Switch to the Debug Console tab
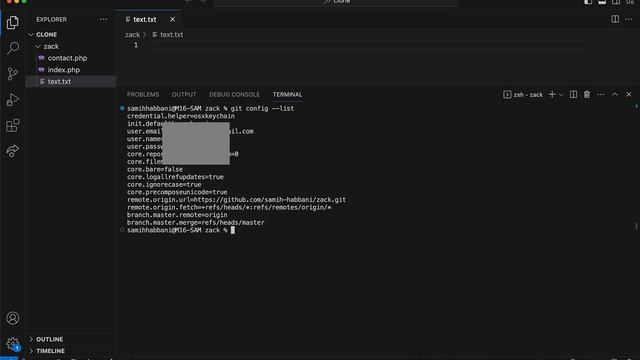The width and height of the screenshot is (640, 360). (x=234, y=94)
